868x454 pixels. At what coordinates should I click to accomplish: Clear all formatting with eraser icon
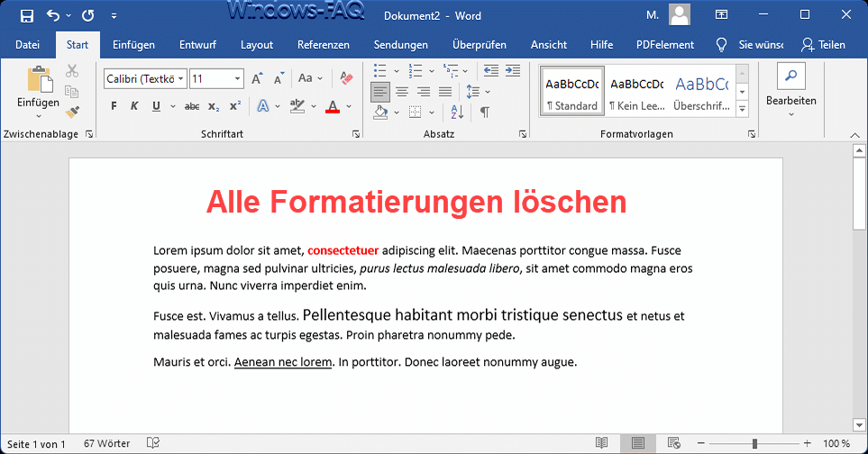pyautogui.click(x=346, y=78)
